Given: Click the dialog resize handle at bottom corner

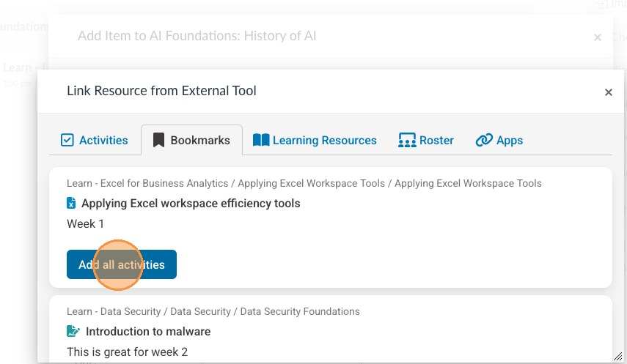Looking at the screenshot, I should tap(617, 356).
